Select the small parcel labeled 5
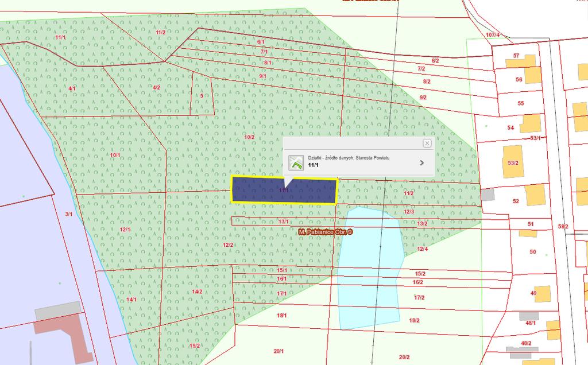Image resolution: width=588 pixels, height=365 pixels. coord(202,96)
